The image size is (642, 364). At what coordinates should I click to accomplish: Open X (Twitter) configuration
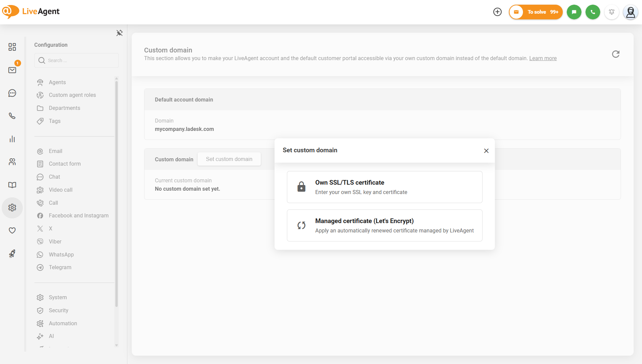coord(50,229)
